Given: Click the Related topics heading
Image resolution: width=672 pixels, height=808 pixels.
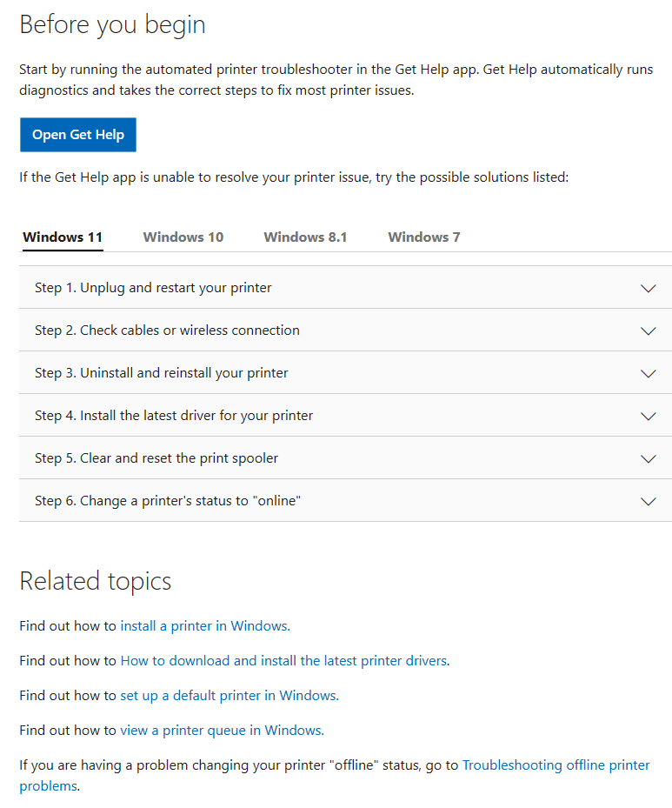Looking at the screenshot, I should (x=95, y=580).
